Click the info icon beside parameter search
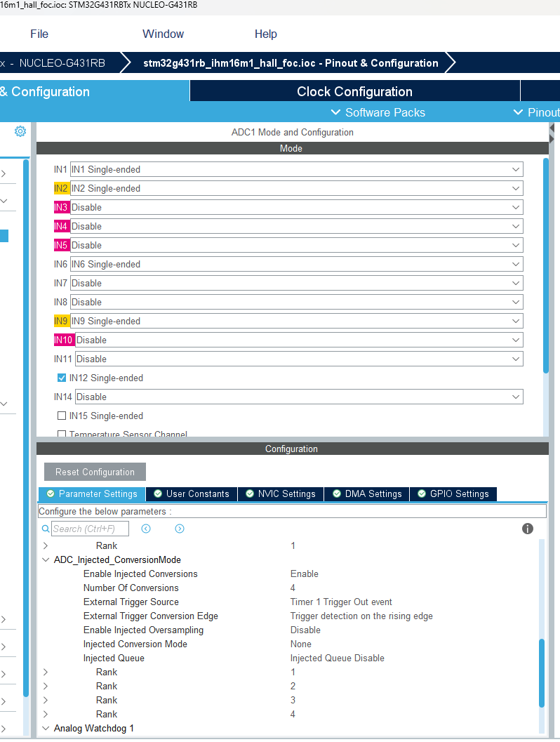This screenshot has height=742, width=560. tap(528, 529)
